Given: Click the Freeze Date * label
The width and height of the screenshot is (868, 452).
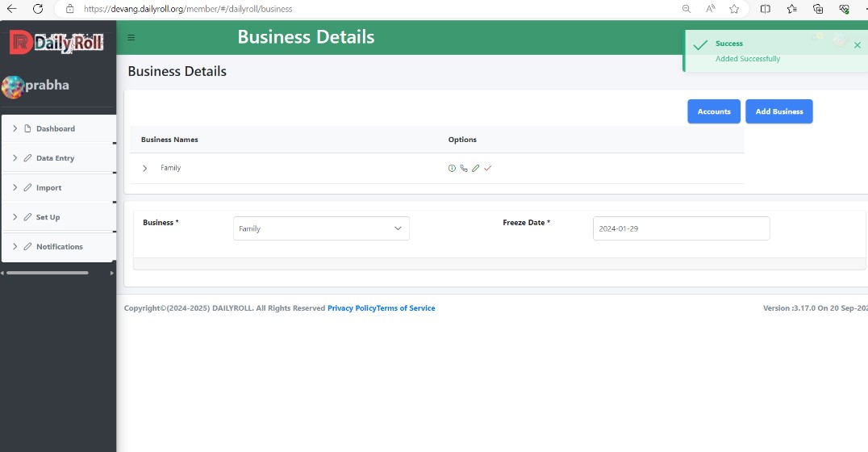Looking at the screenshot, I should (x=526, y=222).
